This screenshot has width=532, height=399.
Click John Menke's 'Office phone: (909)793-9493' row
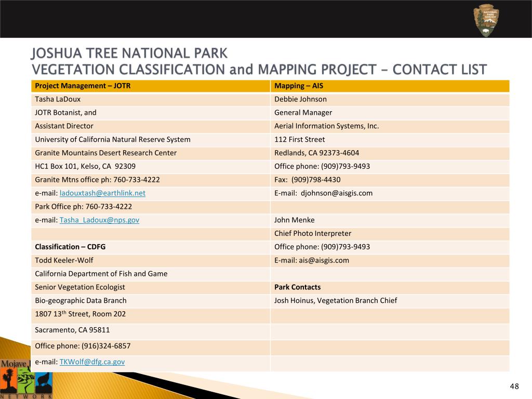tap(390, 247)
